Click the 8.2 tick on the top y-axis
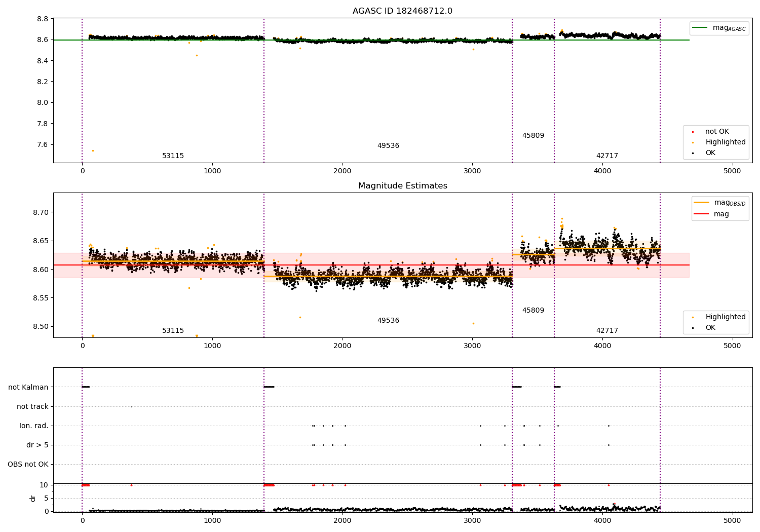 (x=43, y=82)
